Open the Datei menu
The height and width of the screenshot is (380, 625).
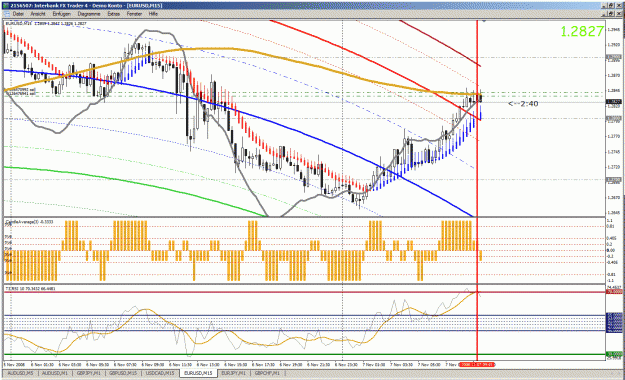[x=18, y=14]
